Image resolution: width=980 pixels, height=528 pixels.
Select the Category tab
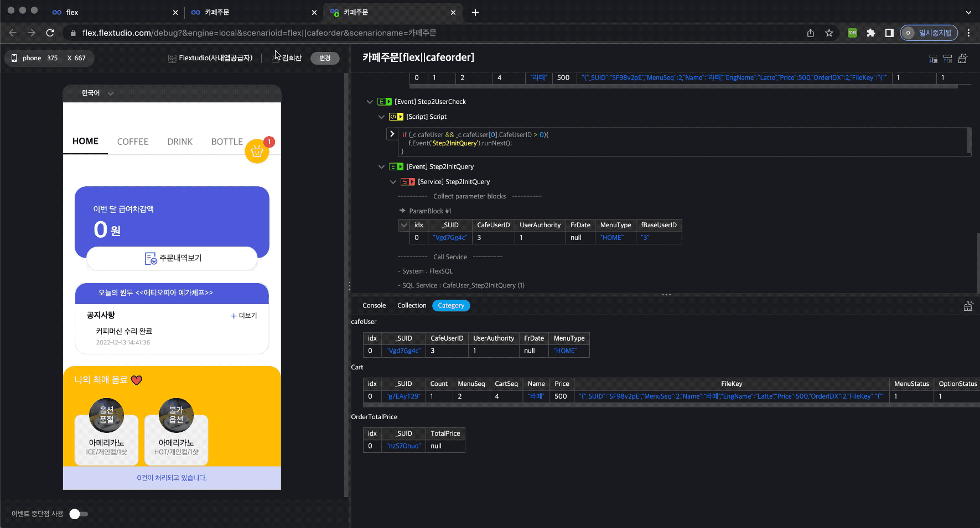pos(451,306)
